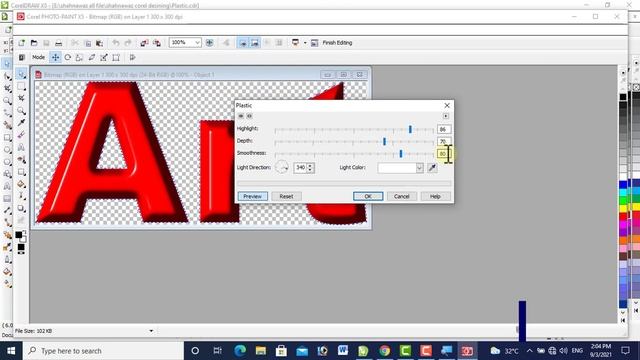This screenshot has height=360, width=640.
Task: Click Cancel in the Plastic dialog
Action: 402,196
